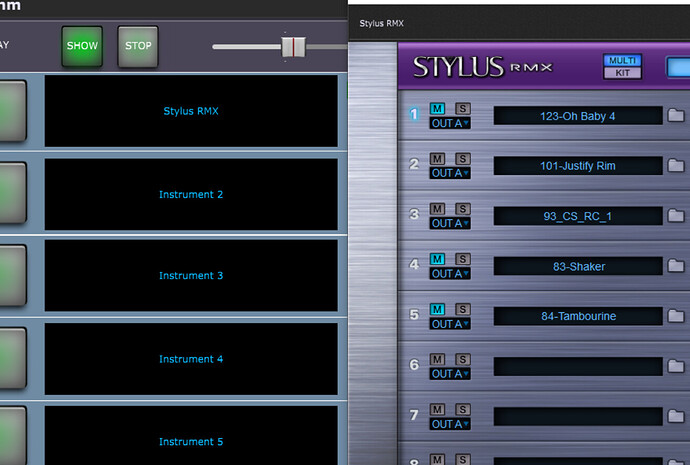
Task: Open OUT A output menu for part 7
Action: coord(450,424)
